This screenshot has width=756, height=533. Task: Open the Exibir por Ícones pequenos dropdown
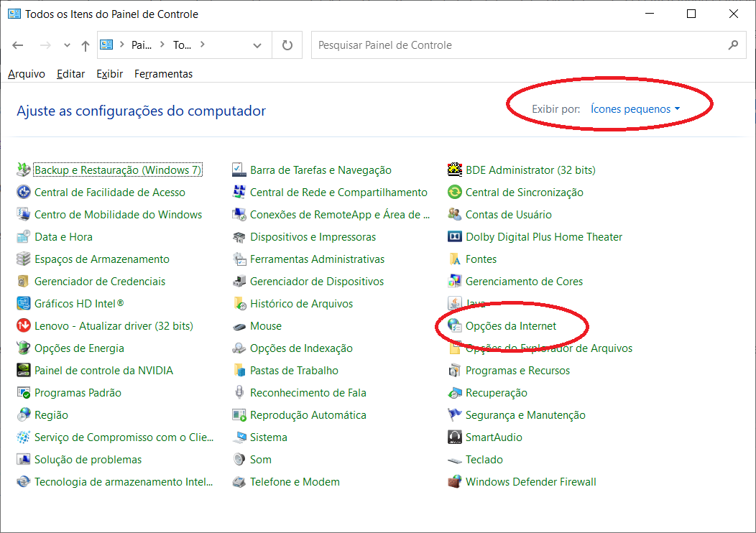pyautogui.click(x=635, y=109)
